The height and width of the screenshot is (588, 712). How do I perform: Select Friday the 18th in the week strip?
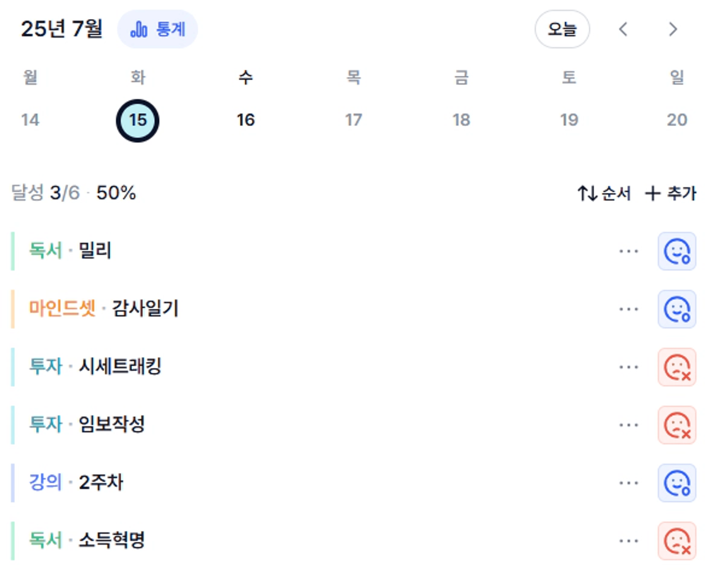pos(461,120)
